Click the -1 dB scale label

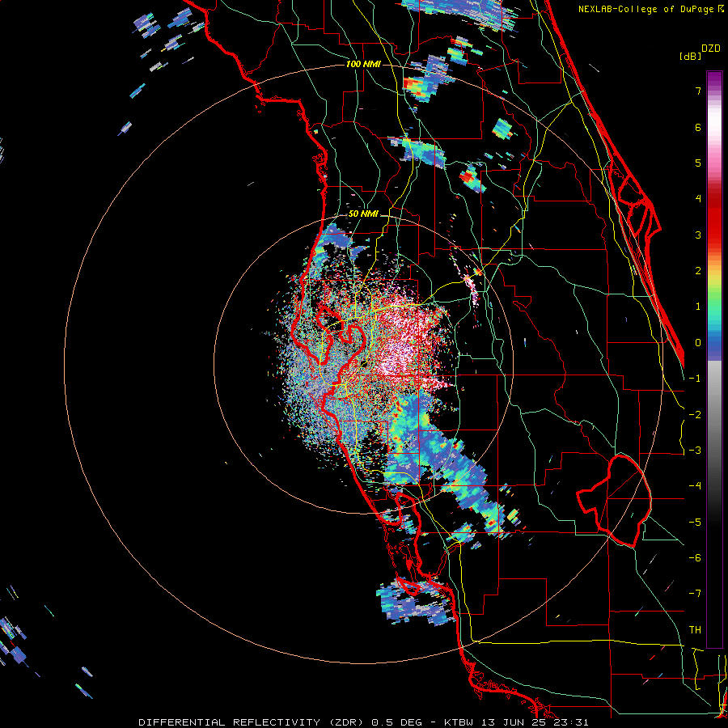[695, 379]
